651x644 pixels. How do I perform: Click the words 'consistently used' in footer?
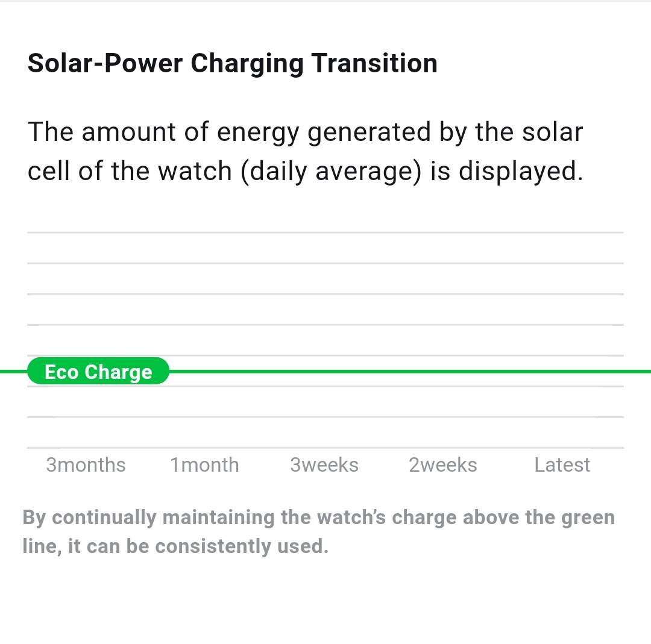pos(239,546)
